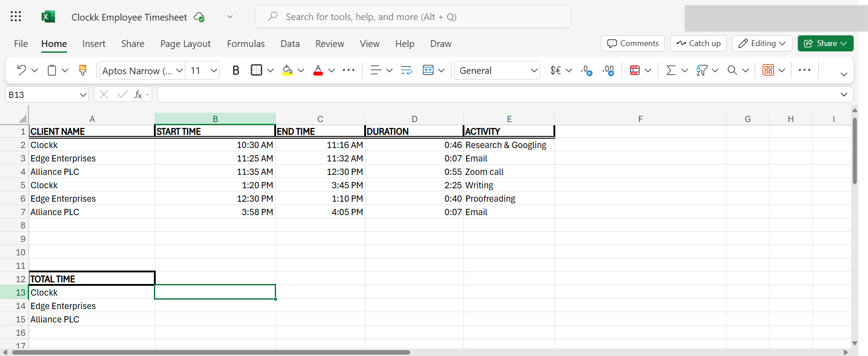This screenshot has height=356, width=868.
Task: Click the Sort and Filter icon
Action: (x=702, y=70)
